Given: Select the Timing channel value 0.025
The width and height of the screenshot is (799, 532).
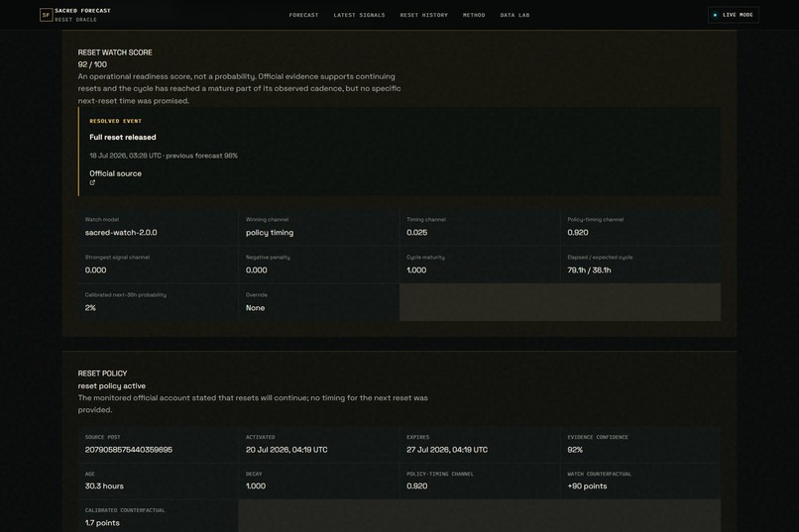Looking at the screenshot, I should tap(416, 233).
